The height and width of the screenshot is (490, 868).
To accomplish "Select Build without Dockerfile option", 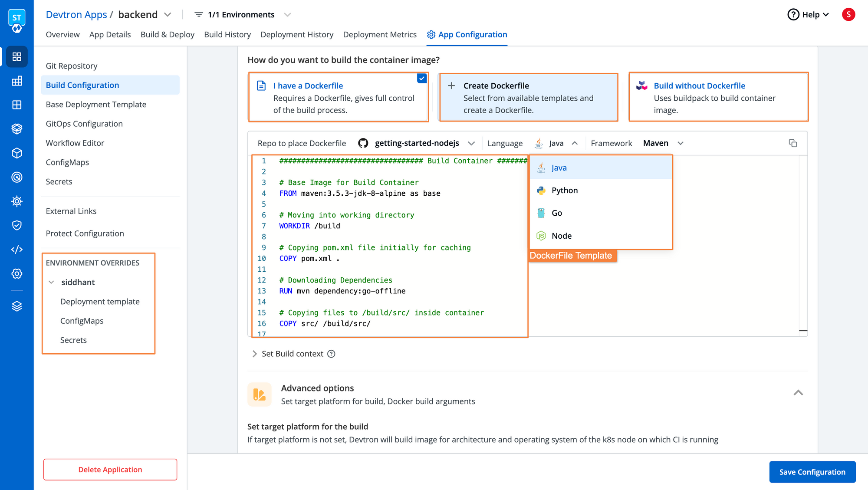I will click(718, 97).
